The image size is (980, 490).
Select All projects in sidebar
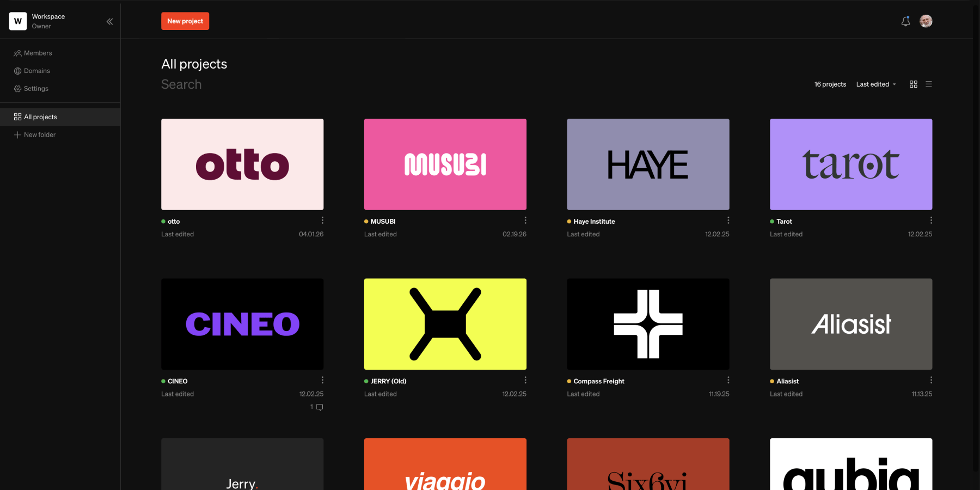(x=60, y=117)
